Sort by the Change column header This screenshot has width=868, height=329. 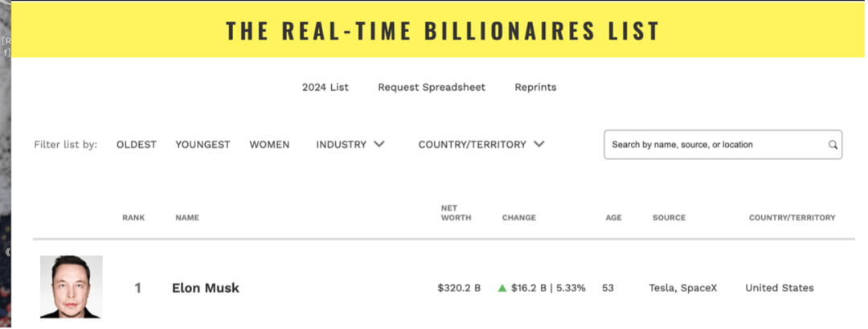518,218
